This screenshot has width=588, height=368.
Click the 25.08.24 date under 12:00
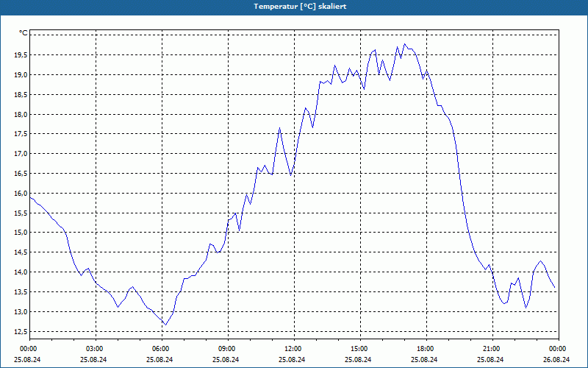coord(292,359)
